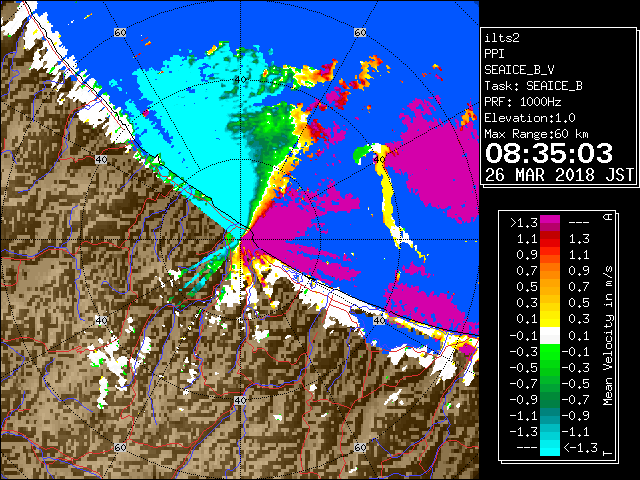Screen dimensions: 640x480
Task: Click the radar origin where dotted axes cross
Action: (x=240, y=240)
